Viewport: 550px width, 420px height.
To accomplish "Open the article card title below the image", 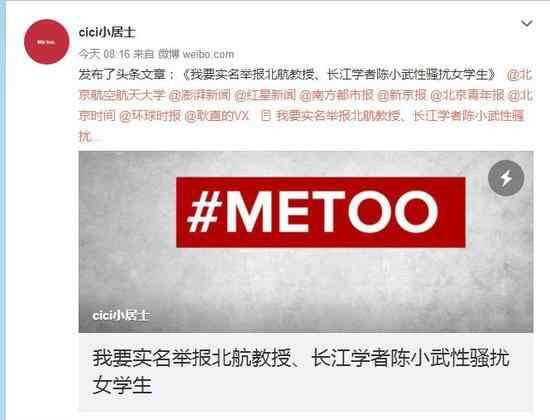I will 301,372.
